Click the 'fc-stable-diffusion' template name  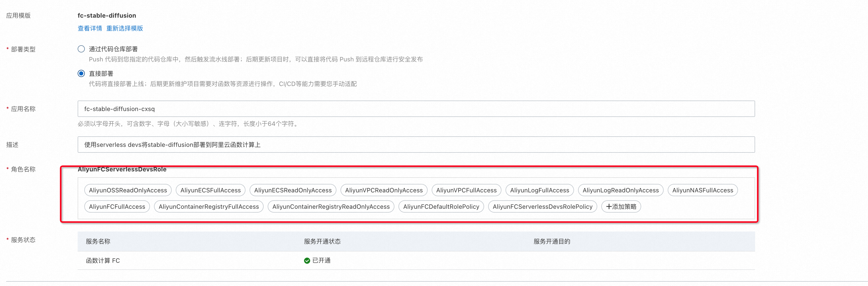click(107, 16)
